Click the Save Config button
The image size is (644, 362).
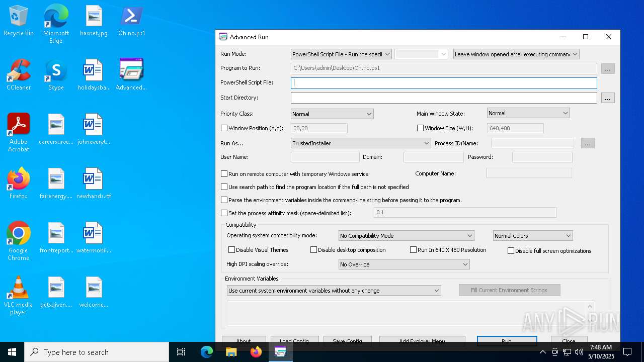[348, 341]
